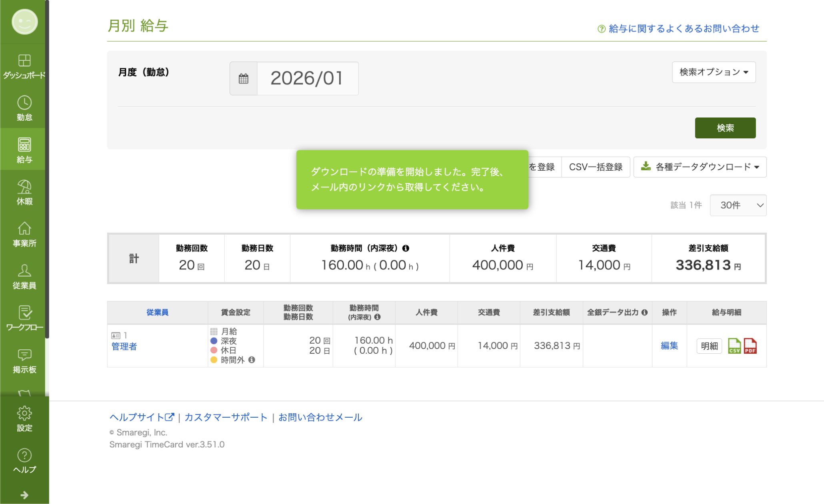Click the info icon beside 全銀データ出力
Image resolution: width=824 pixels, height=504 pixels.
[x=644, y=313]
